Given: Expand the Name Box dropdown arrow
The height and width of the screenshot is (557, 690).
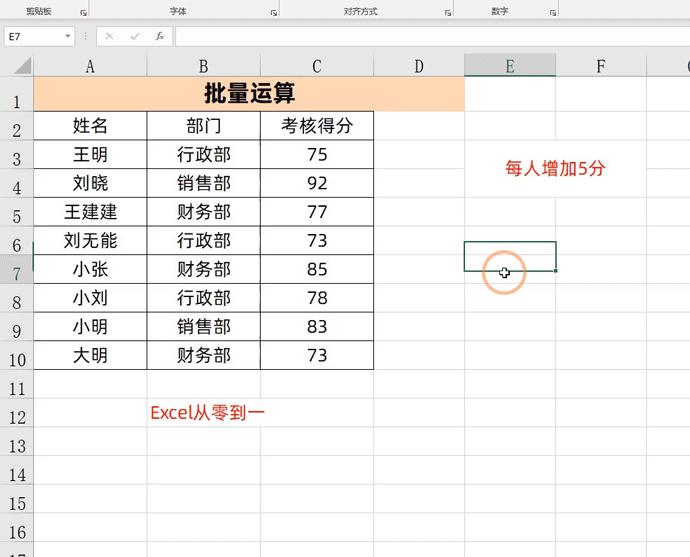Looking at the screenshot, I should tap(68, 36).
